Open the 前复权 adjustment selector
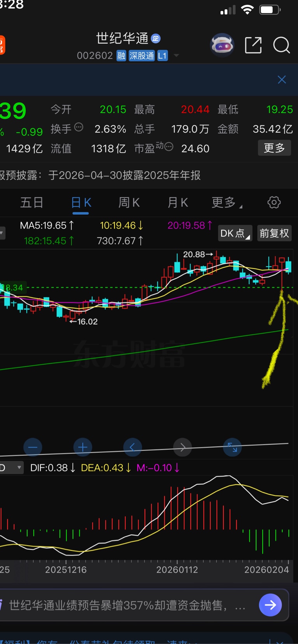The height and width of the screenshot is (644, 298). (274, 233)
